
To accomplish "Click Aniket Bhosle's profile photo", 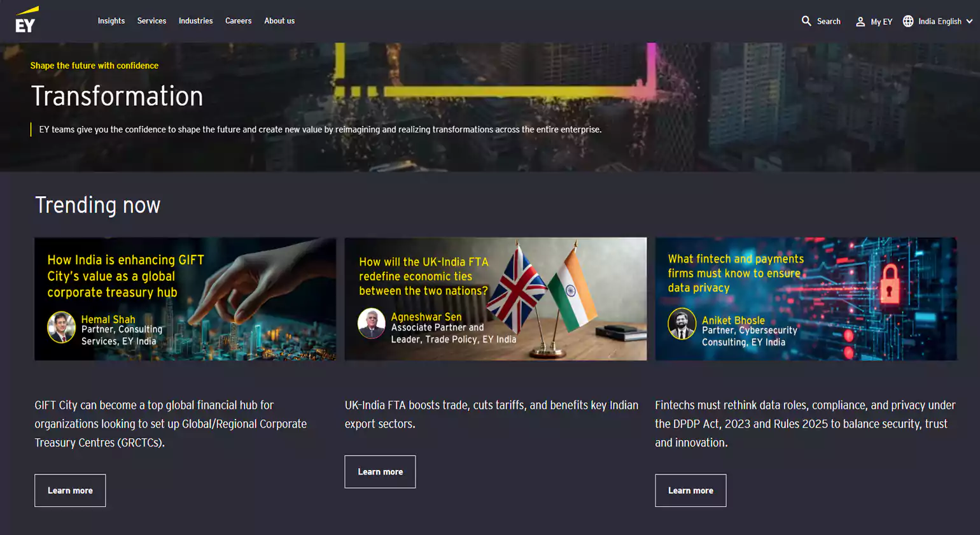I will pos(682,324).
